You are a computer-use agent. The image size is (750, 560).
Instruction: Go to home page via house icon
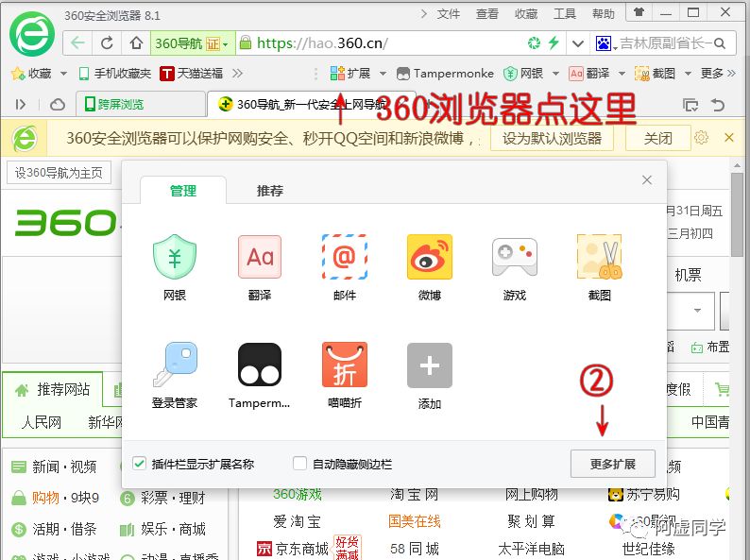136,43
